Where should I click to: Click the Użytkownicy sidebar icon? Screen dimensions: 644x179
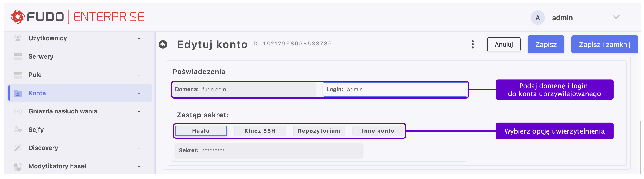click(18, 38)
